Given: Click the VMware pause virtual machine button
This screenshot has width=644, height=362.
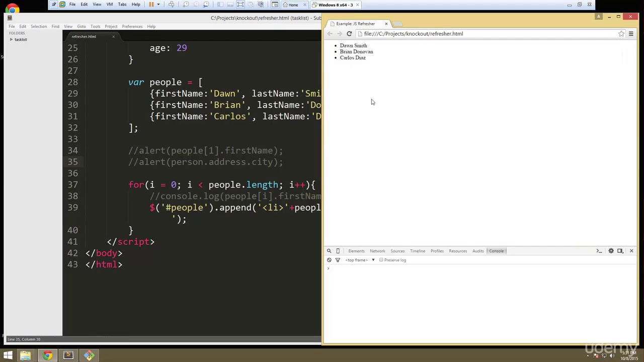Looking at the screenshot, I should pyautogui.click(x=151, y=5).
